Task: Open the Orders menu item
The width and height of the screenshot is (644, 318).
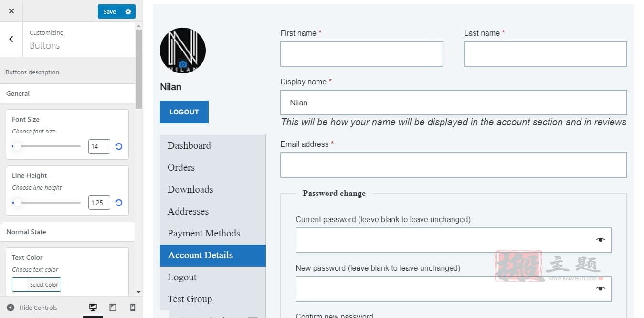Action: pyautogui.click(x=212, y=168)
